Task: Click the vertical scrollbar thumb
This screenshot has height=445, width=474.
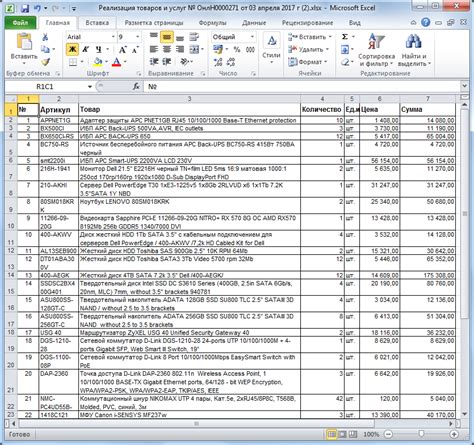Action: [x=465, y=213]
